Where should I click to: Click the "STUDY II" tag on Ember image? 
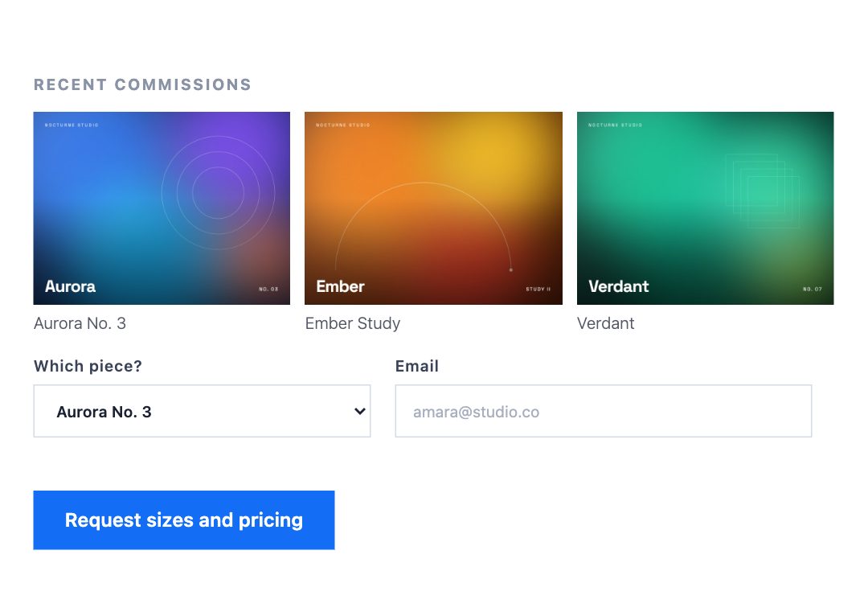point(538,289)
